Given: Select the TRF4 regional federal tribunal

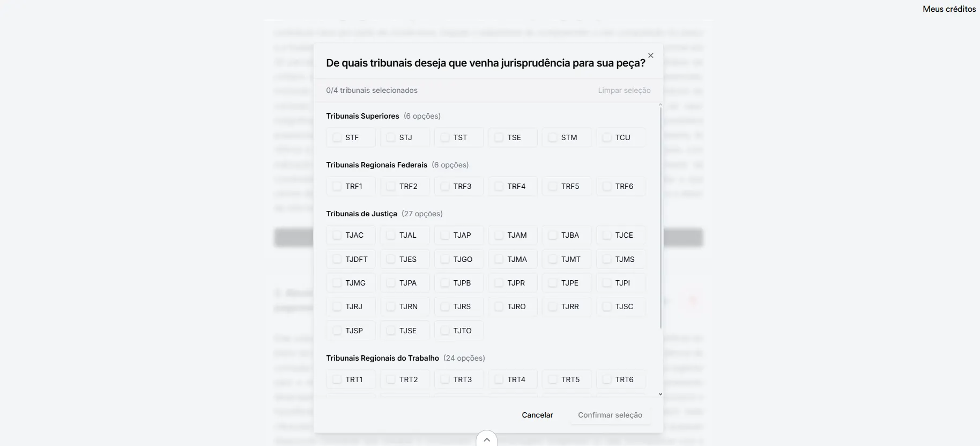Looking at the screenshot, I should pos(499,186).
